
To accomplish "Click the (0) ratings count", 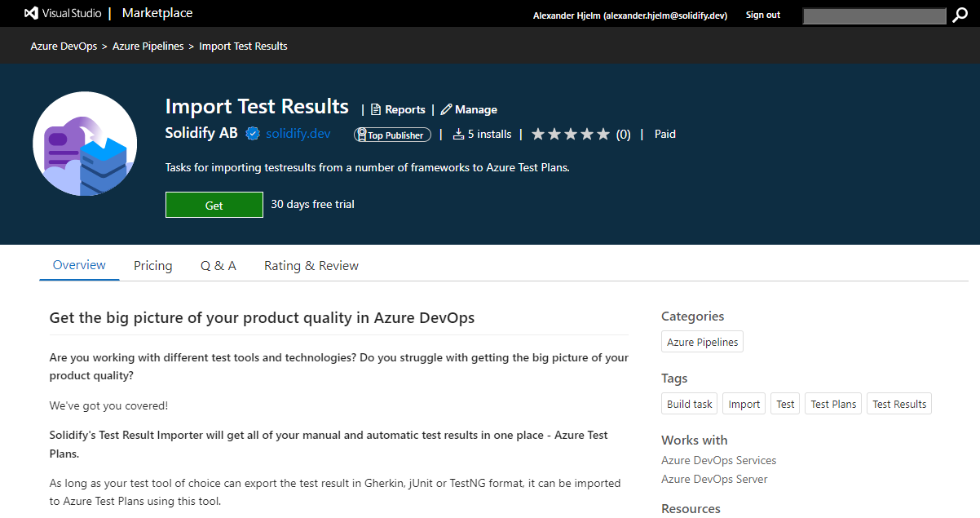I will click(623, 135).
